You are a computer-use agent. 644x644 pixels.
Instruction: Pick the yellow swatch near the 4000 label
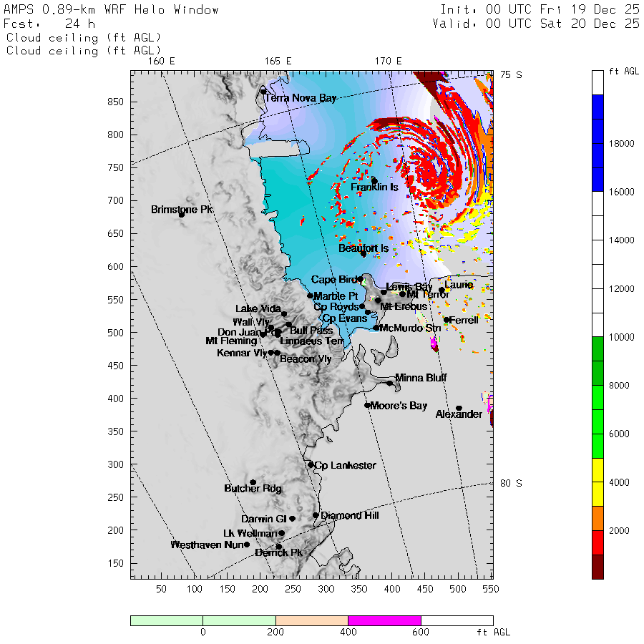click(597, 482)
